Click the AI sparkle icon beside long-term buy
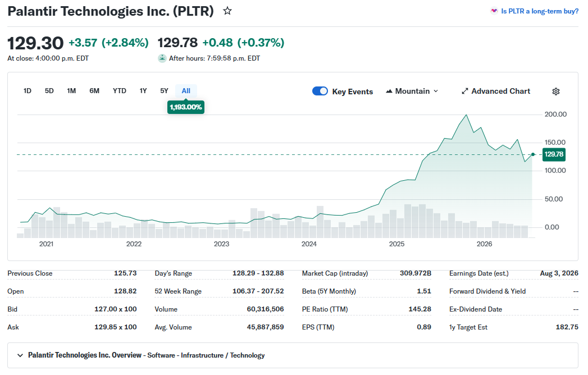588x375 pixels. point(494,11)
